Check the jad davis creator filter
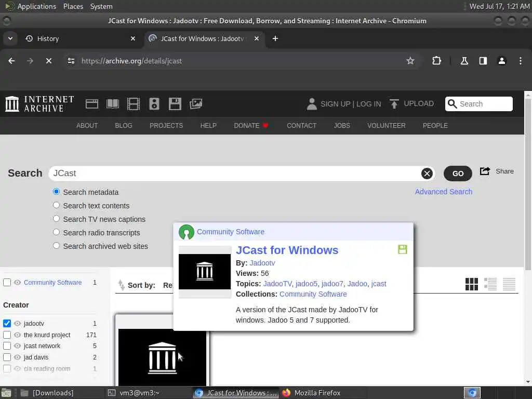This screenshot has height=399, width=532. coord(7,357)
